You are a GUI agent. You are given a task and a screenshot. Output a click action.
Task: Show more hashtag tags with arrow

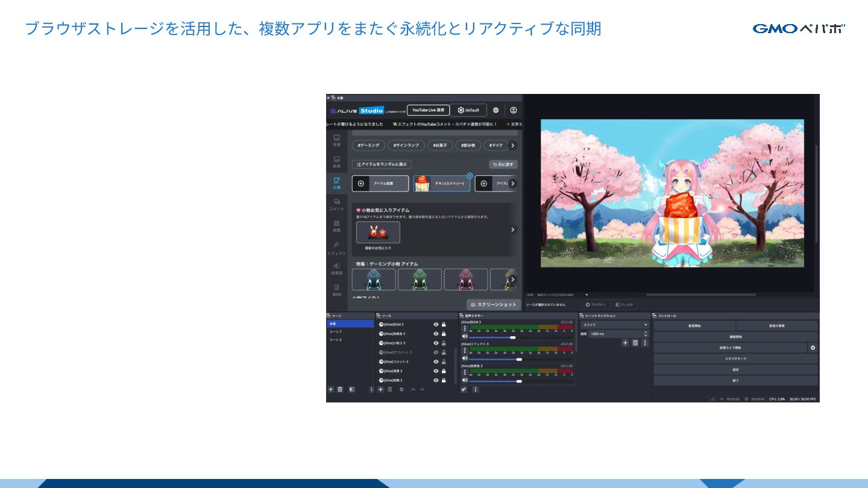[x=512, y=145]
